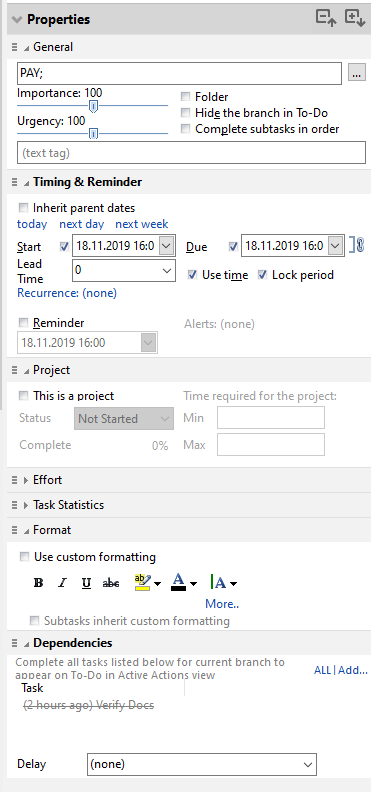
Task: Toggle Underline formatting icon
Action: click(x=86, y=583)
